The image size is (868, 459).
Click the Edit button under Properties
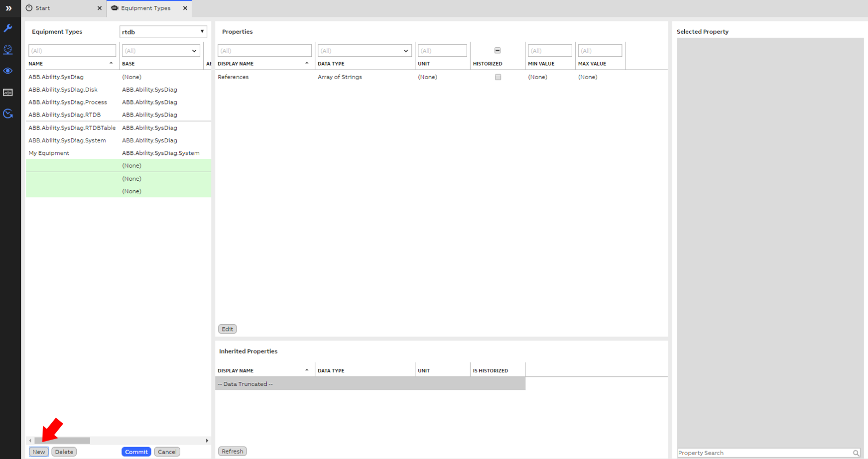pos(228,329)
